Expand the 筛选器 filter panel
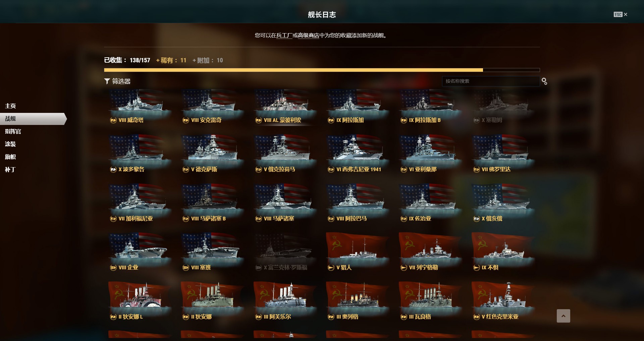Viewport: 644px width, 341px height. 117,81
